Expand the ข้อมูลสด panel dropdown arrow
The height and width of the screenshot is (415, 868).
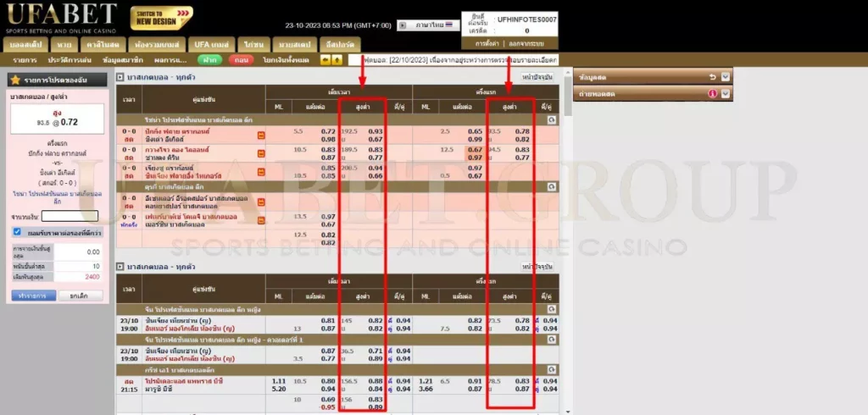(726, 78)
